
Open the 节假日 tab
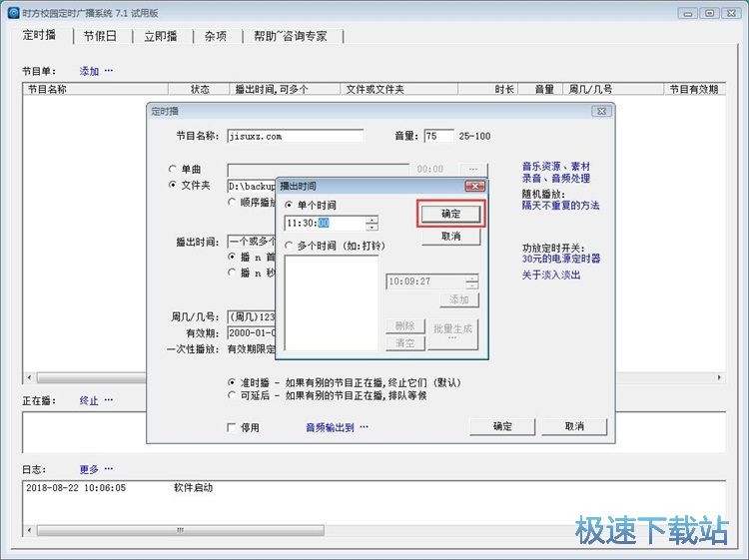click(x=100, y=36)
